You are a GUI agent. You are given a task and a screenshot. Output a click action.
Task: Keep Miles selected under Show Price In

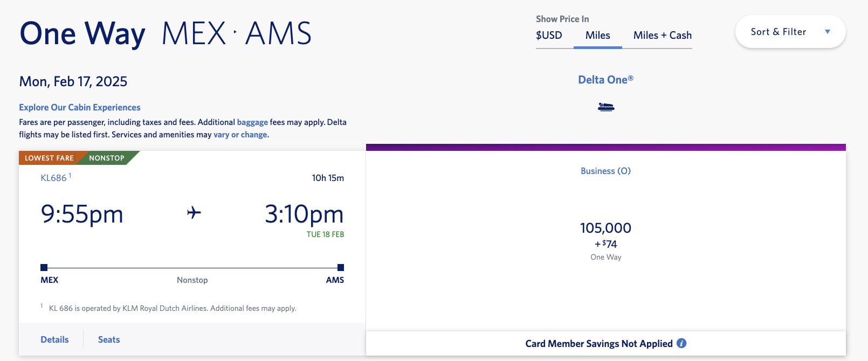point(597,36)
